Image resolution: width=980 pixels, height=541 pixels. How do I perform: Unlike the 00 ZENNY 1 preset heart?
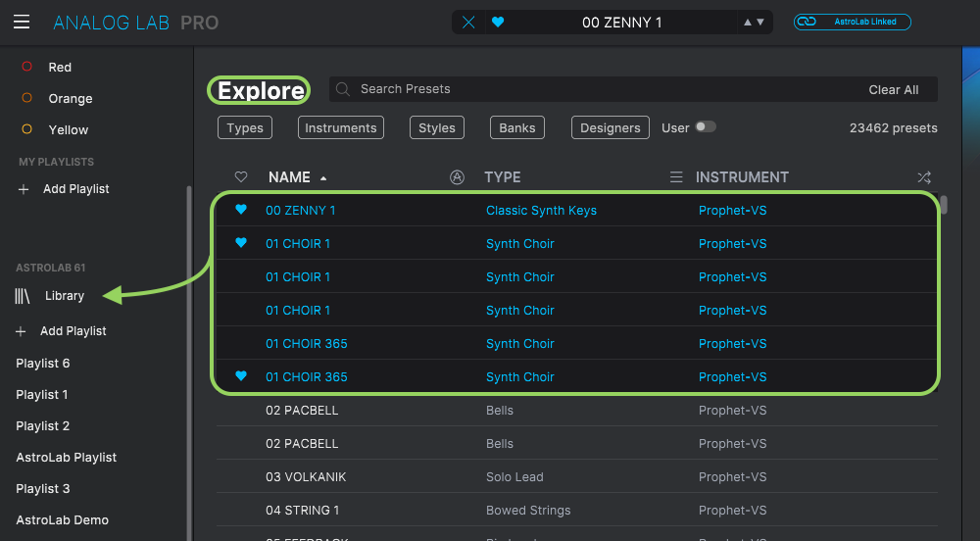tap(241, 210)
